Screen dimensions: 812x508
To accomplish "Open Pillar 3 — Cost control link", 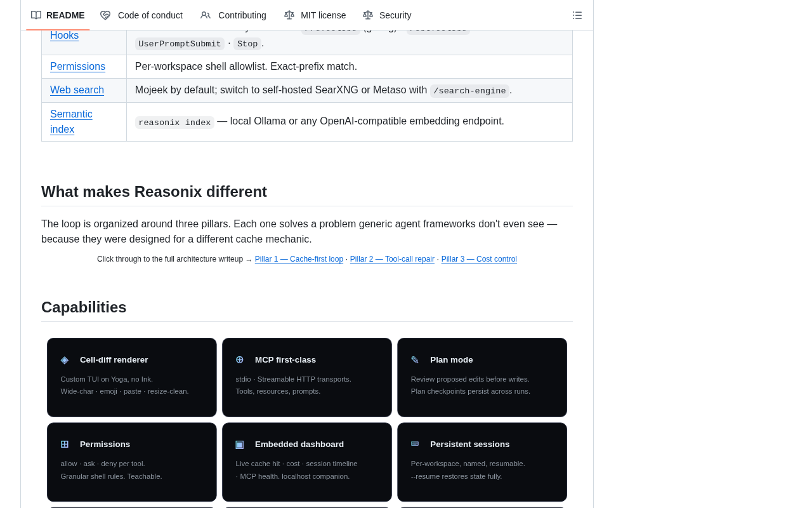I will tap(479, 259).
